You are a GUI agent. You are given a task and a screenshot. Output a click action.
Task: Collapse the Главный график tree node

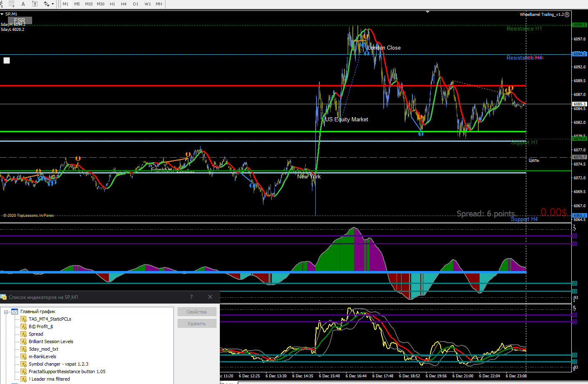(6, 312)
